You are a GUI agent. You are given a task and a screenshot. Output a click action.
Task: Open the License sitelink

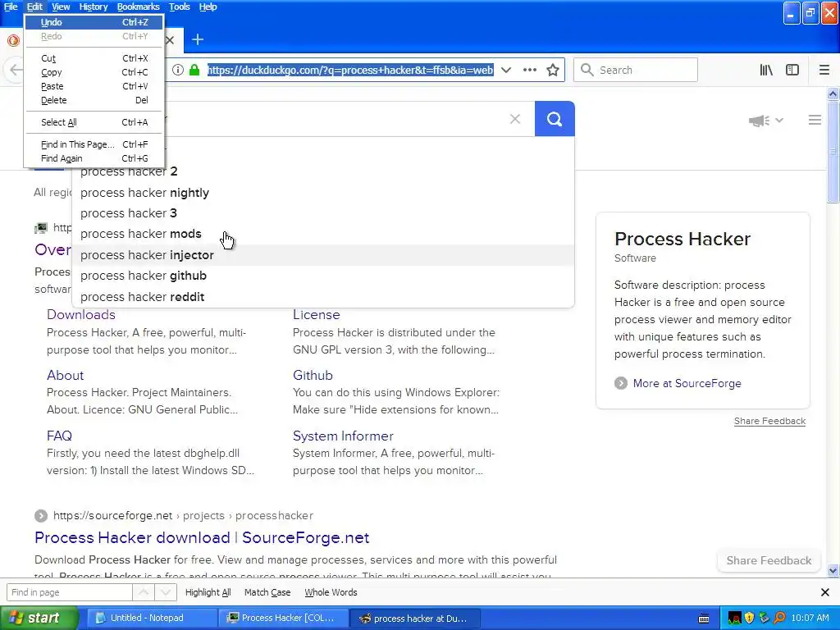[316, 314]
